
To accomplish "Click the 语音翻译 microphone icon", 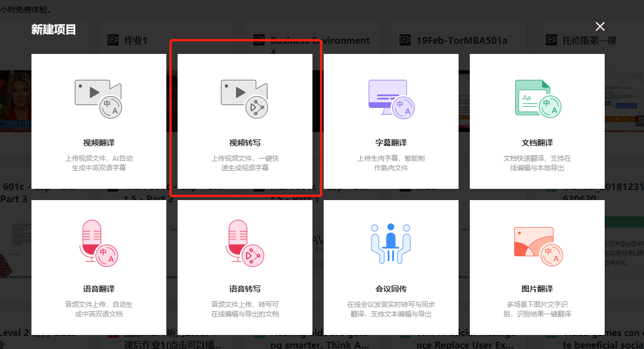I will coord(99,243).
